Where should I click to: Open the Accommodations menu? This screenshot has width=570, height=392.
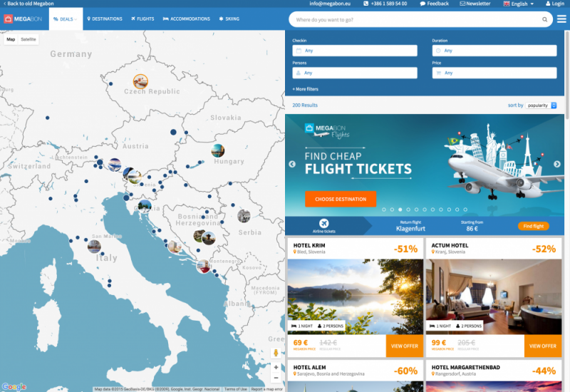pyautogui.click(x=187, y=19)
